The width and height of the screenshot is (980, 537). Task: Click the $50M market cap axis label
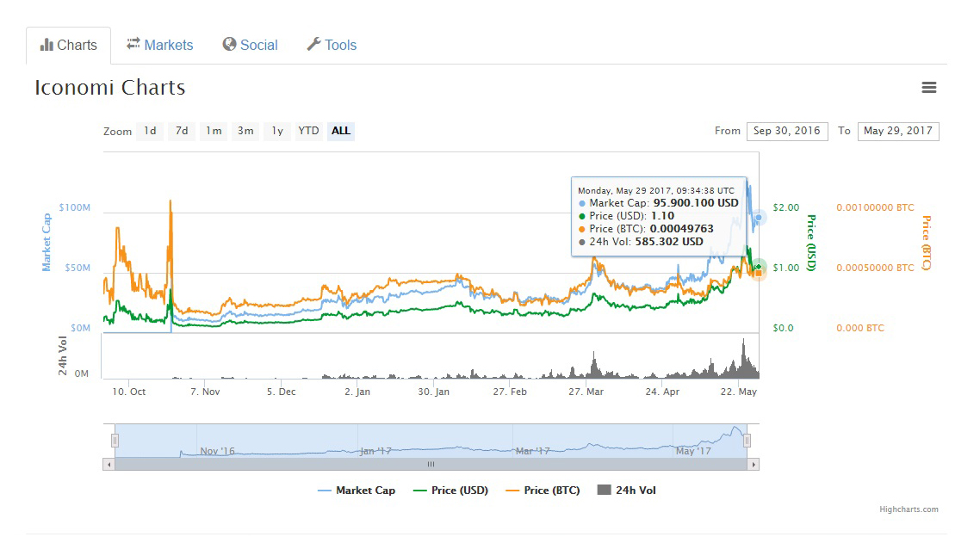pyautogui.click(x=78, y=268)
